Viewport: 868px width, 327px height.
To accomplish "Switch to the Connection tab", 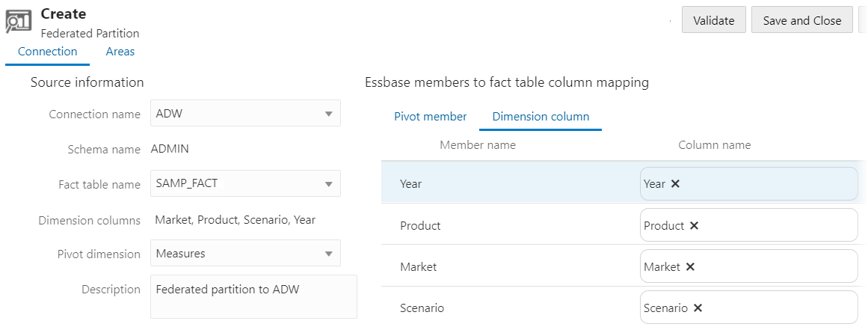I will pyautogui.click(x=48, y=52).
